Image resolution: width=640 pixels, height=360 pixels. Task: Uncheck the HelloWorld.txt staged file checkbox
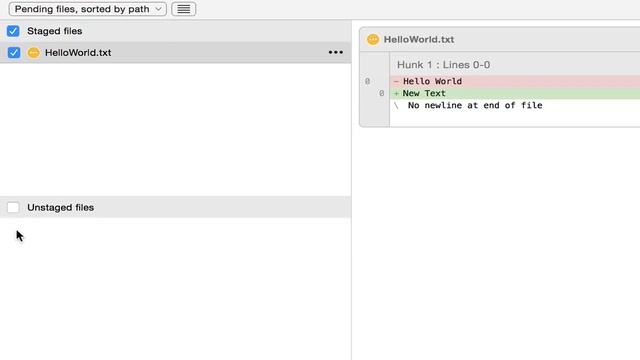(x=14, y=53)
